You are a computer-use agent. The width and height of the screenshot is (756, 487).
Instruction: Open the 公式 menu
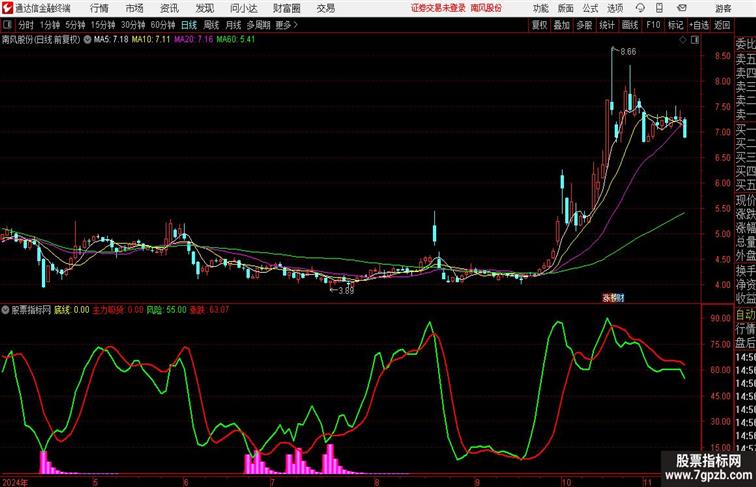coord(590,8)
